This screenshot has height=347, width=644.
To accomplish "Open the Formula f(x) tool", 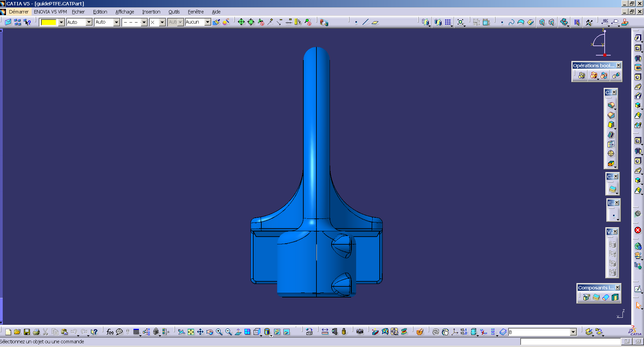I will coord(110,332).
